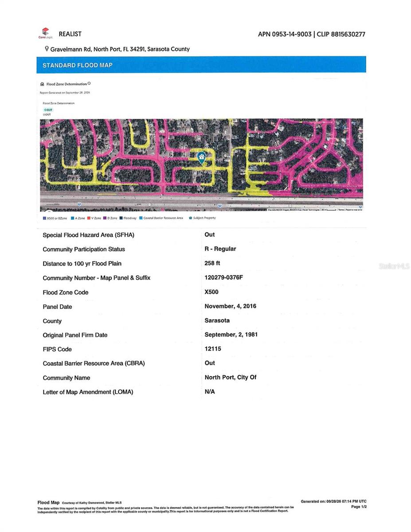
Task: Click the Hagedom Ave street label on map
Action: pos(329,170)
